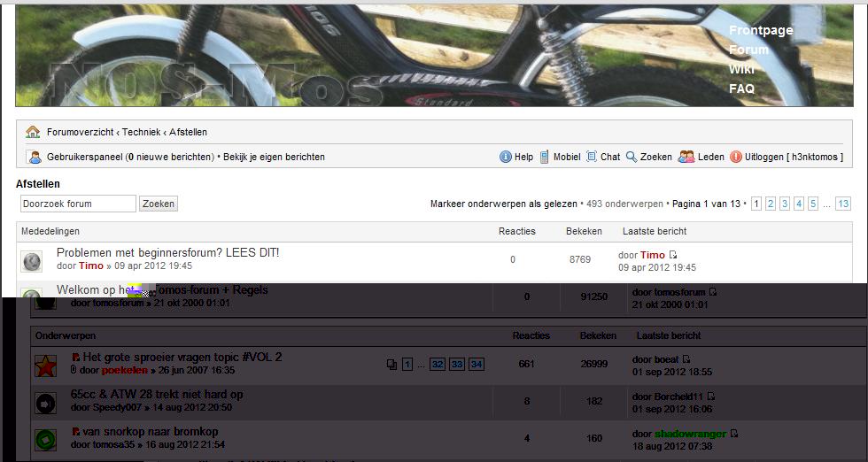Open topic Problemen met beginnersforum? LEES DIT!

[167, 252]
